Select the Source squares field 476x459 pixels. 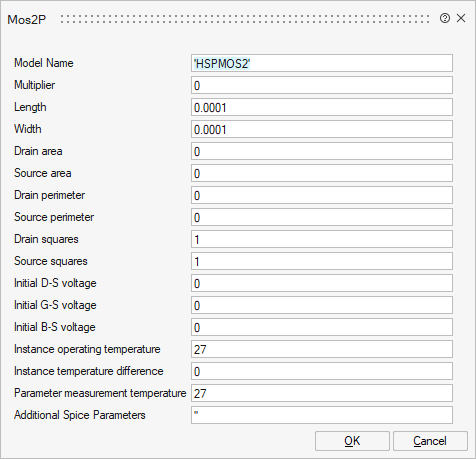pos(322,261)
